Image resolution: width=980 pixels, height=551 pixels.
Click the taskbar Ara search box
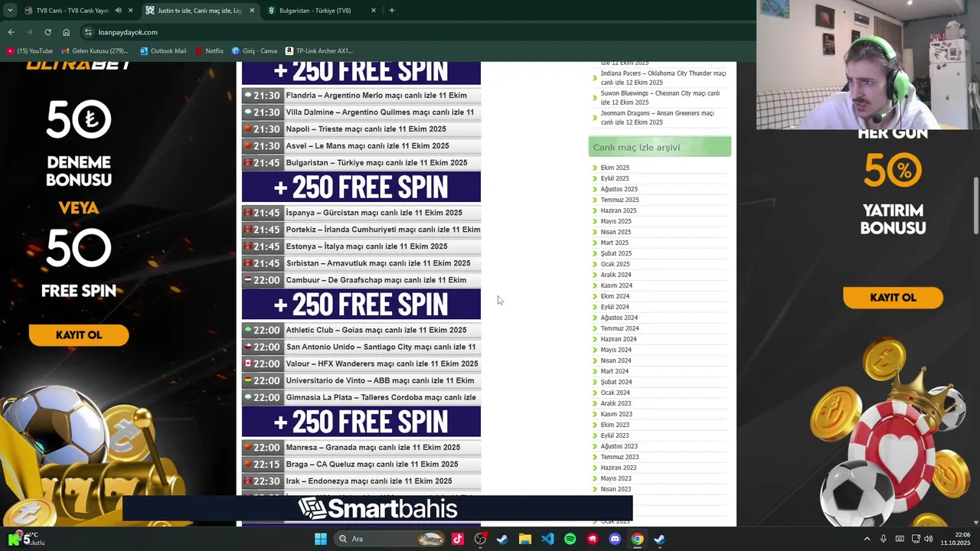[x=390, y=539]
